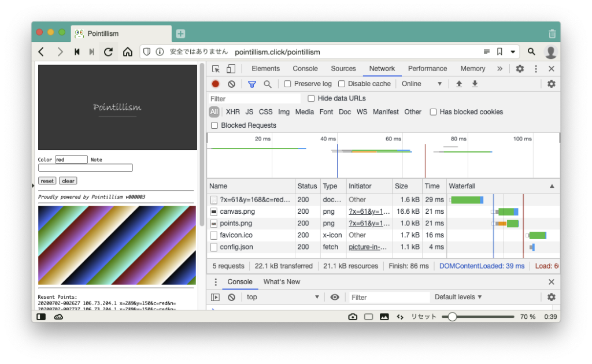Click the reset button on the page
592x364 pixels.
[47, 181]
